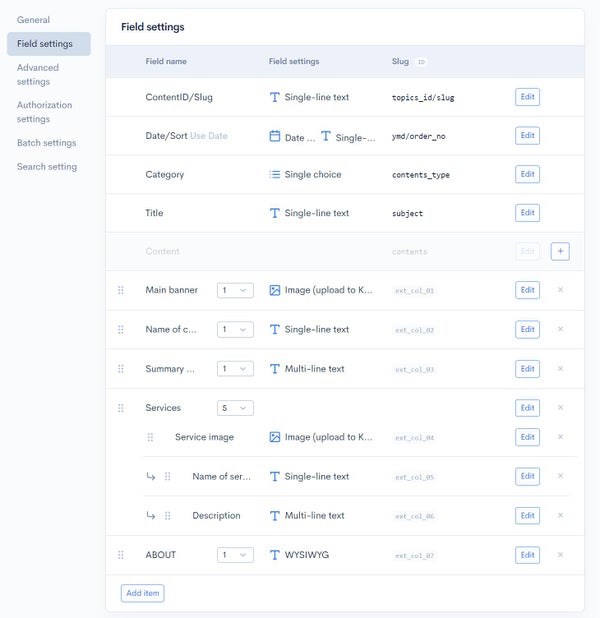Click the Use Date label
600x618 pixels.
[x=209, y=136]
